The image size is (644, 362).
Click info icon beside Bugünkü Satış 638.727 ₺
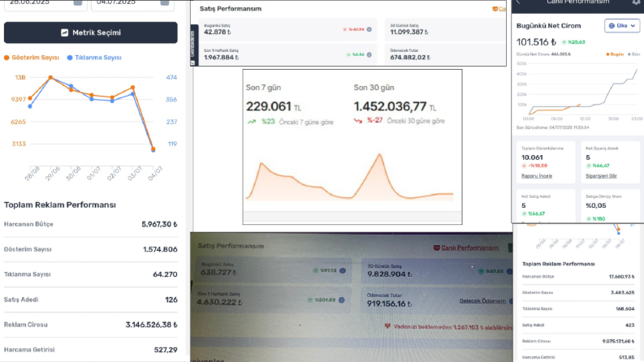click(x=343, y=270)
